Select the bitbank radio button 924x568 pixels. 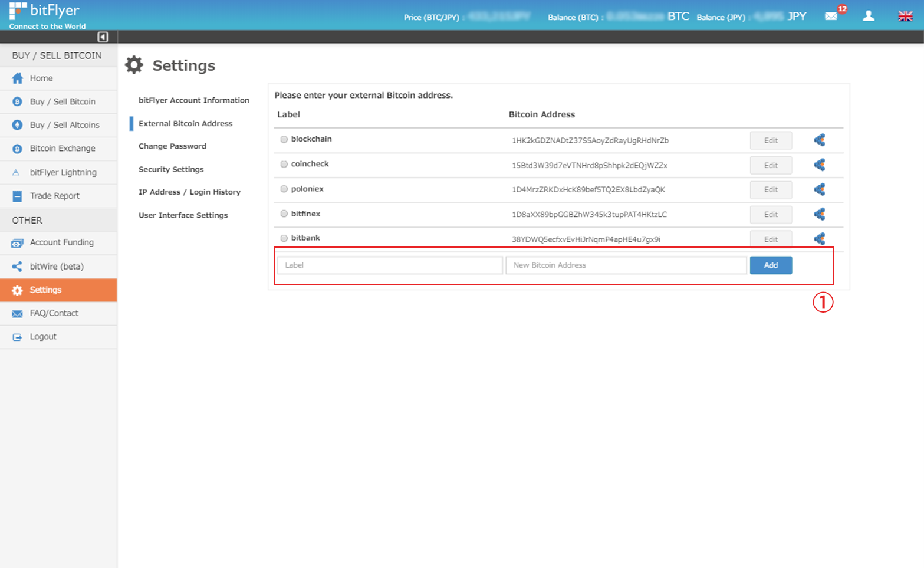tap(284, 238)
